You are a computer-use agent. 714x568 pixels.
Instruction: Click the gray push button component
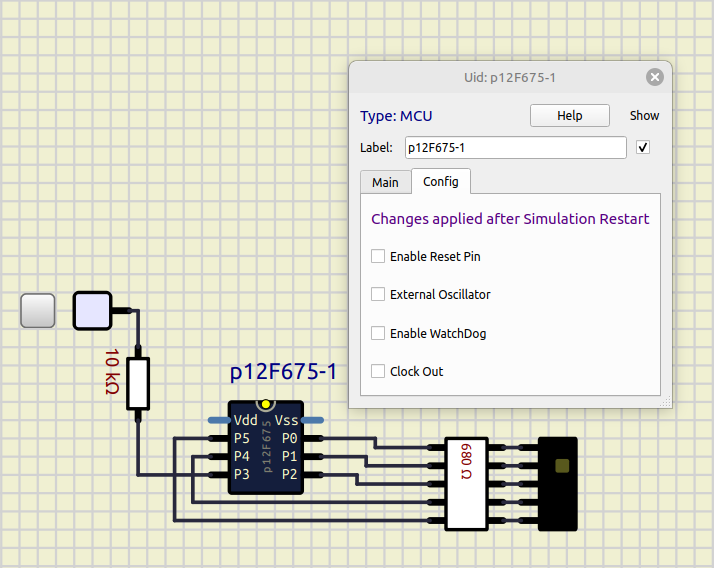pos(38,311)
